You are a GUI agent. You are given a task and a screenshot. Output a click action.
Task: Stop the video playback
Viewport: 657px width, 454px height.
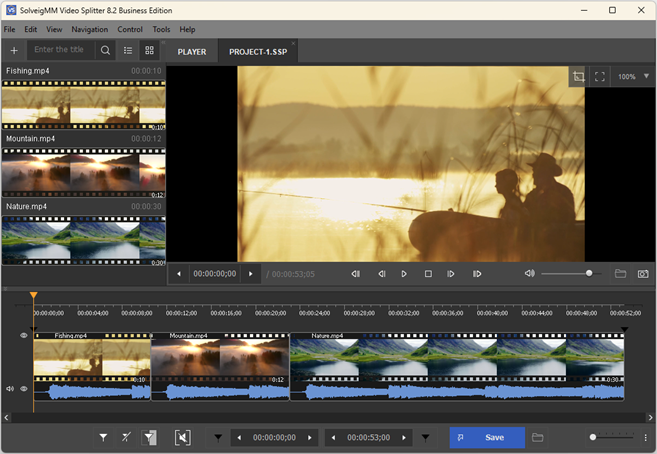tap(428, 274)
